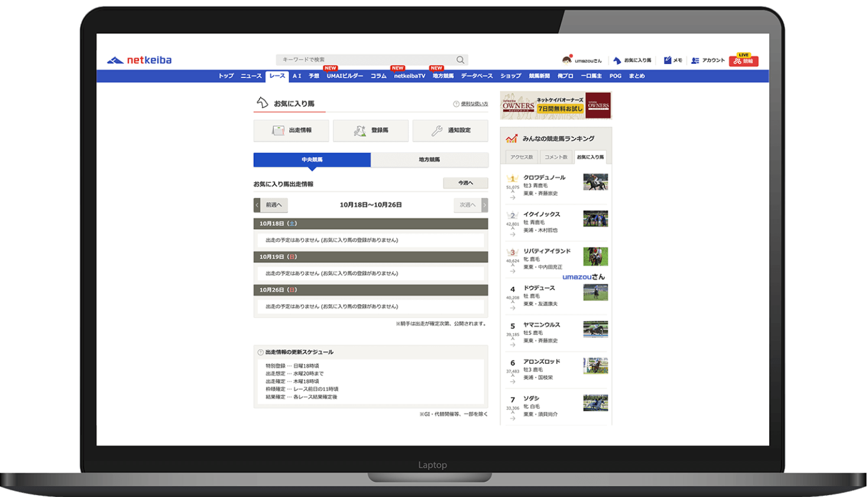The image size is (868, 497).
Task: Click the netkeiba logo
Action: coord(140,60)
